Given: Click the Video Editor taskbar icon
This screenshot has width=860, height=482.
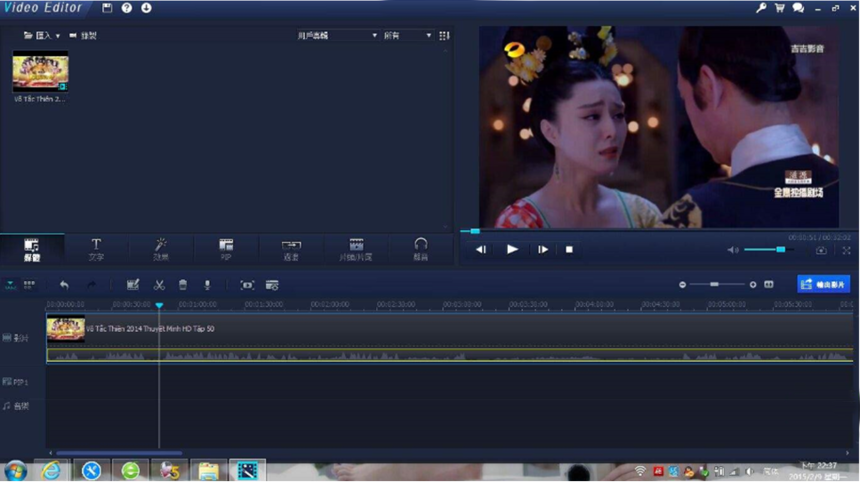Looking at the screenshot, I should tap(247, 471).
